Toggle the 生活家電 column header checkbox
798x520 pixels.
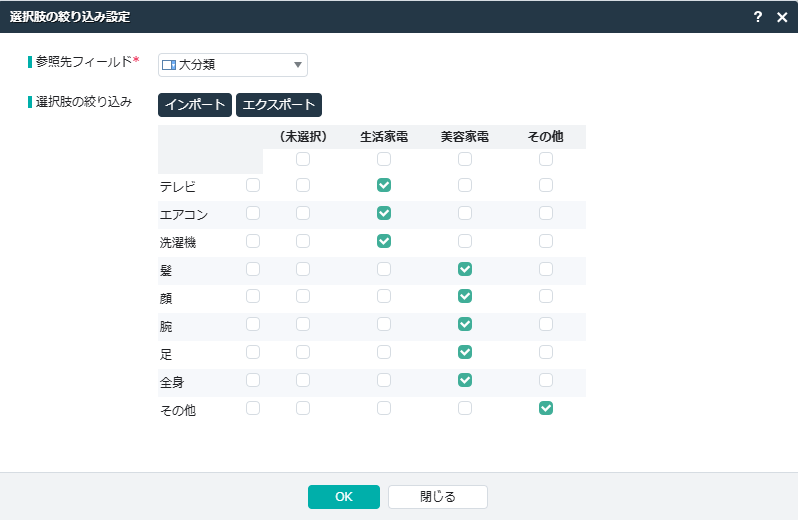(384, 159)
